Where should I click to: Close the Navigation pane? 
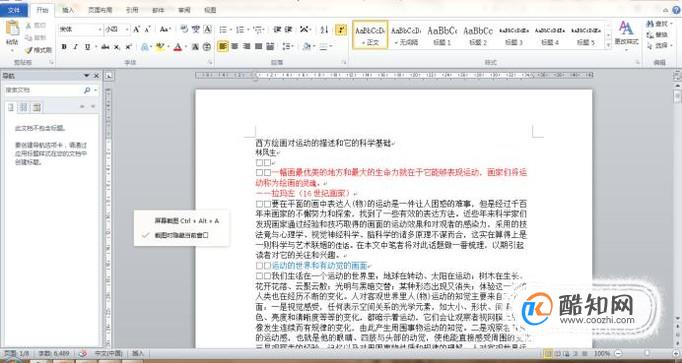pos(97,76)
